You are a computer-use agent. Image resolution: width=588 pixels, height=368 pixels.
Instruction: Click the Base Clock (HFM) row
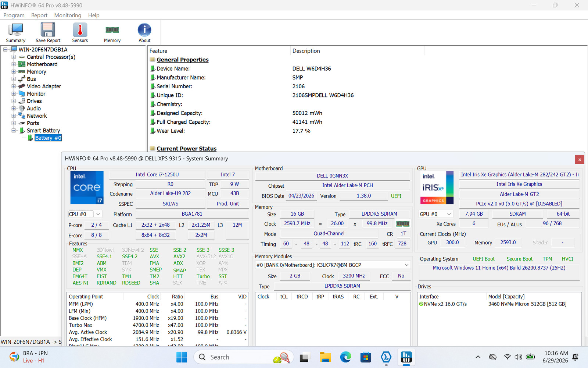coord(158,318)
